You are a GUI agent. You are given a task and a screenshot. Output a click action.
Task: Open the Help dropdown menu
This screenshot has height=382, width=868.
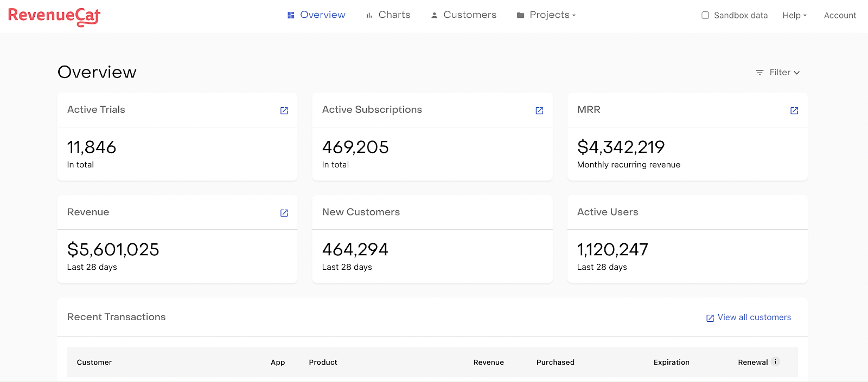tap(795, 15)
